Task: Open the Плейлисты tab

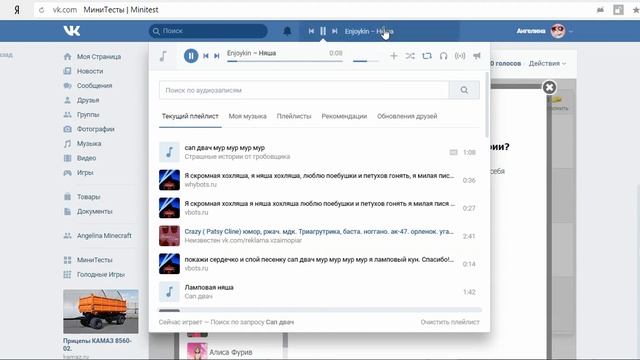Action: click(x=294, y=116)
